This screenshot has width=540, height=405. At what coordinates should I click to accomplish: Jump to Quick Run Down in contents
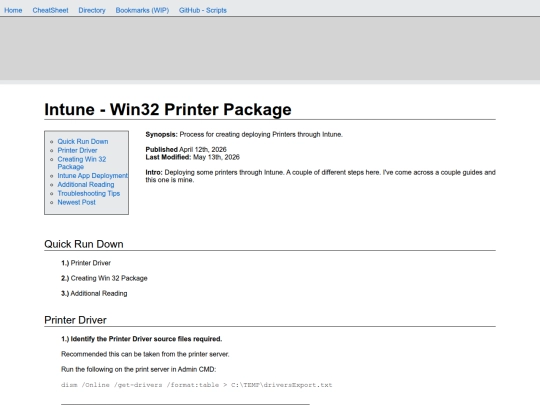(x=83, y=142)
